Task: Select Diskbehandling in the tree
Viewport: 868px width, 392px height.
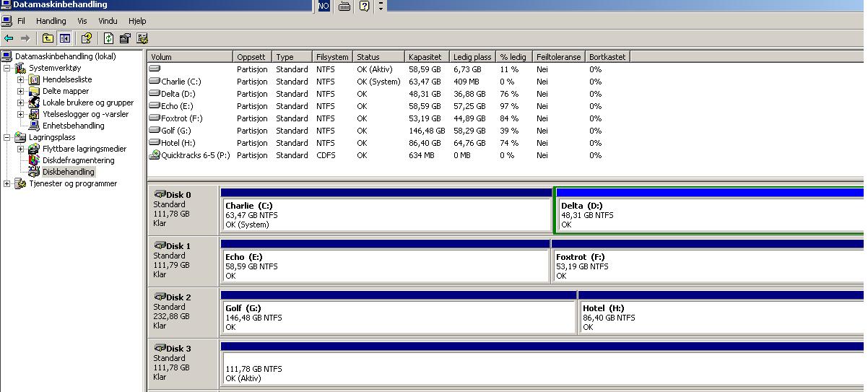Action: pyautogui.click(x=69, y=172)
